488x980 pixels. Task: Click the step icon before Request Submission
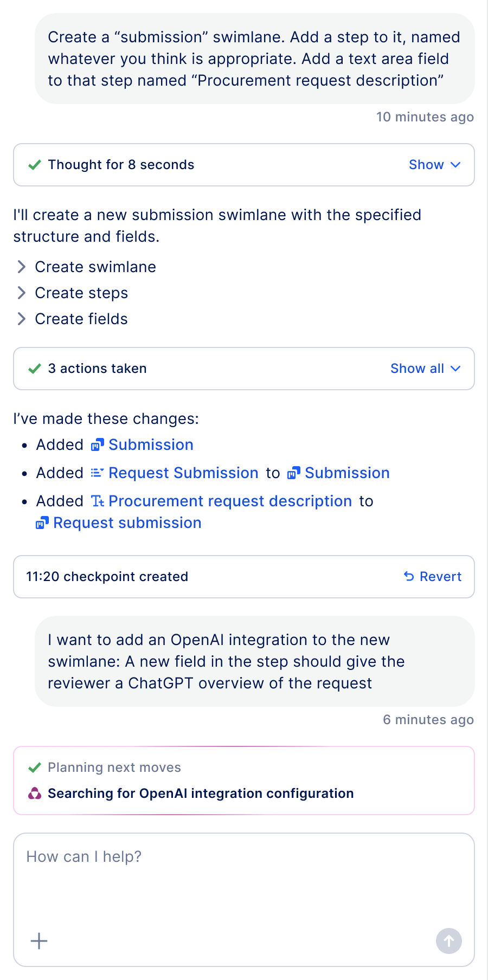[98, 473]
